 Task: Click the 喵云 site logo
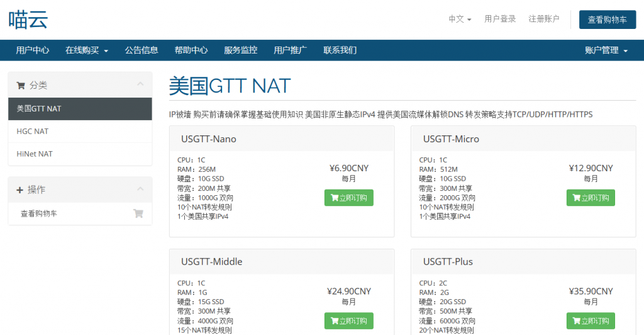coord(28,20)
